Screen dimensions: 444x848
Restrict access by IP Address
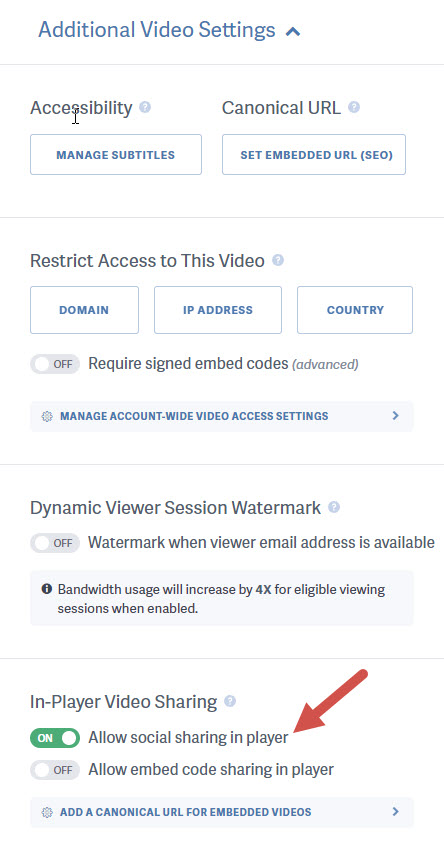pyautogui.click(x=218, y=310)
